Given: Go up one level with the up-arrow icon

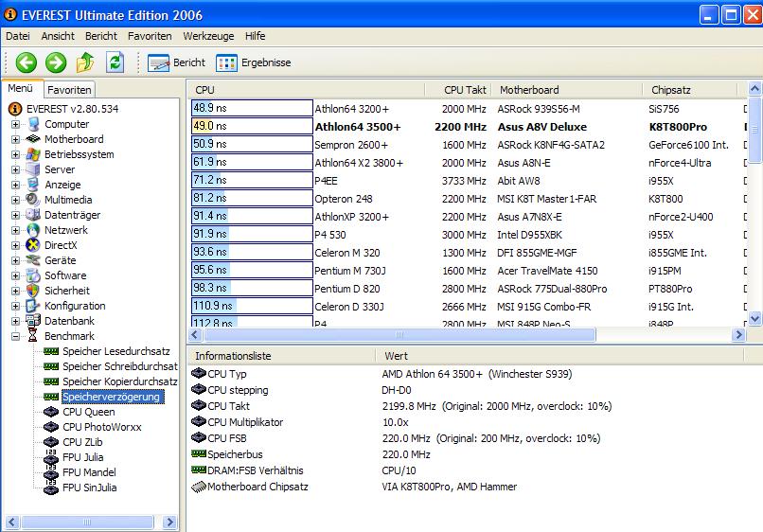Looking at the screenshot, I should [x=85, y=62].
